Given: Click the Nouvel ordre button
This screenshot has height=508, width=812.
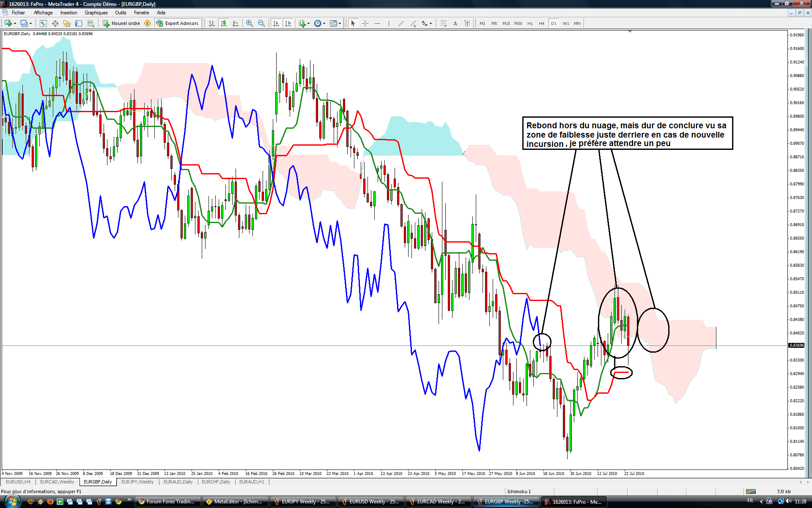Looking at the screenshot, I should pyautogui.click(x=121, y=23).
